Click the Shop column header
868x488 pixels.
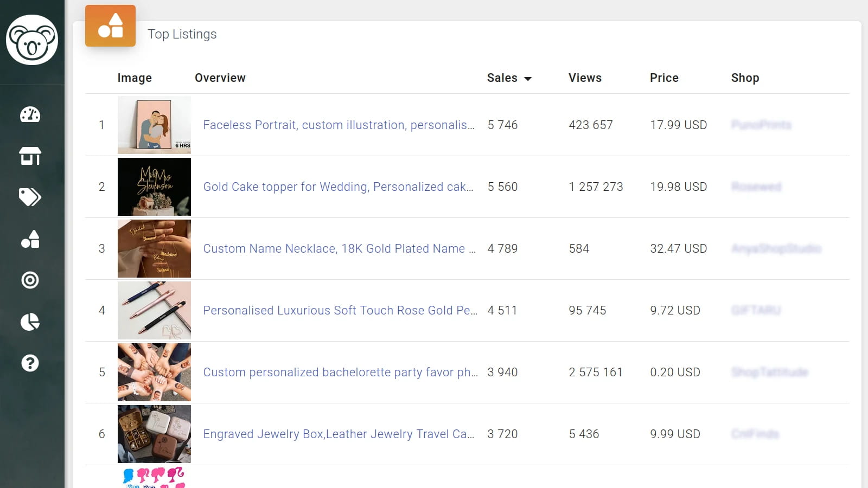(745, 78)
